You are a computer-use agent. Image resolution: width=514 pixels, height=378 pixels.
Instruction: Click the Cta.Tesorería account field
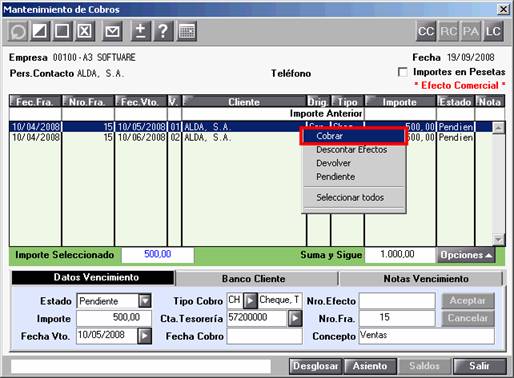click(x=257, y=318)
